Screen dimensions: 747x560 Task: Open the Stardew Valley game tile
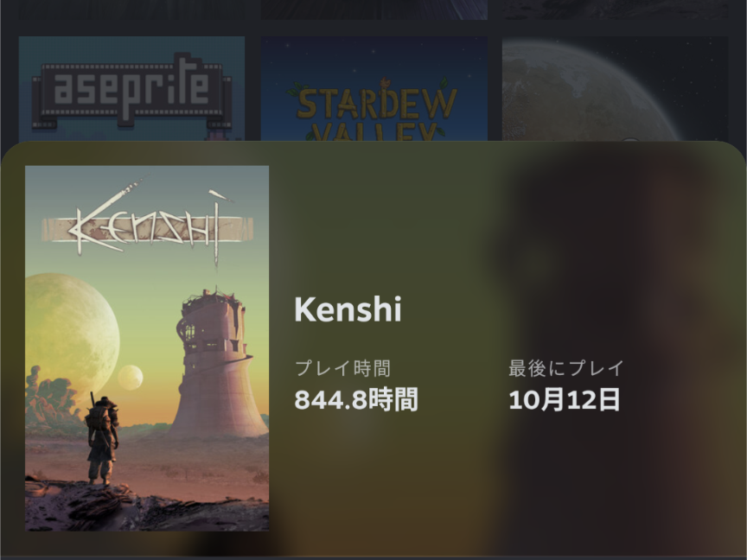tap(374, 88)
